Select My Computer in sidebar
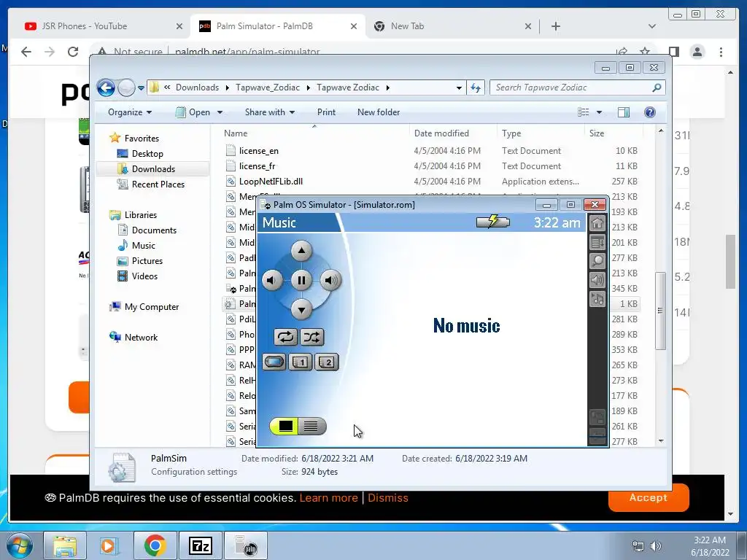 click(152, 307)
